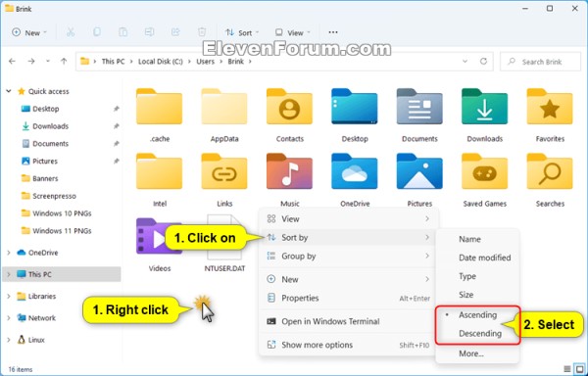Select the Saved Games folder
The height and width of the screenshot is (376, 588).
click(484, 180)
